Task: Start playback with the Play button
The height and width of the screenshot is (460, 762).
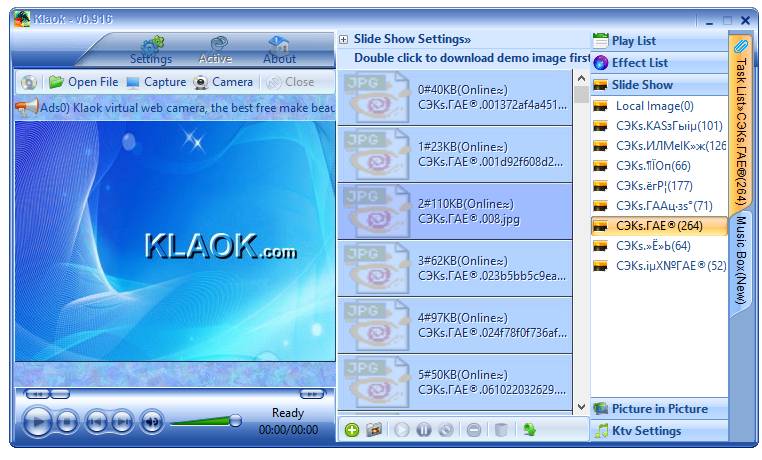Action: pyautogui.click(x=37, y=422)
